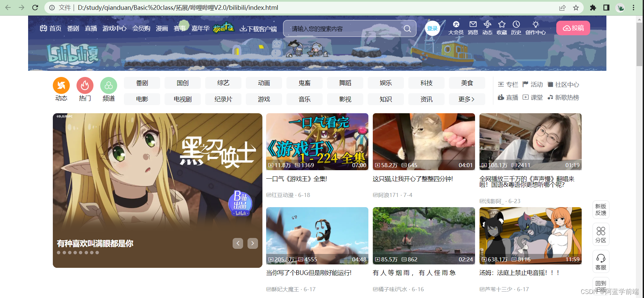Screen dimensions: 644x298
Task: Select the 科技 category
Action: point(426,83)
